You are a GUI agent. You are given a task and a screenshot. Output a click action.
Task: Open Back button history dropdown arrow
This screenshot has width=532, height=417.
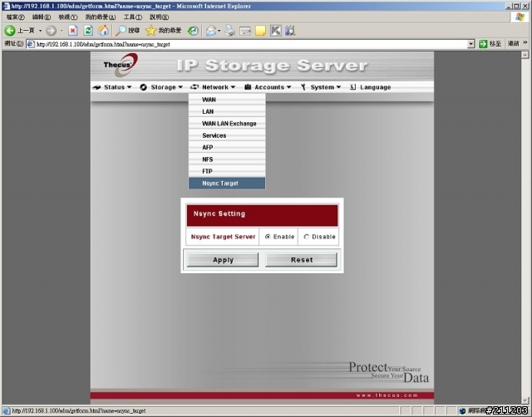(40, 31)
